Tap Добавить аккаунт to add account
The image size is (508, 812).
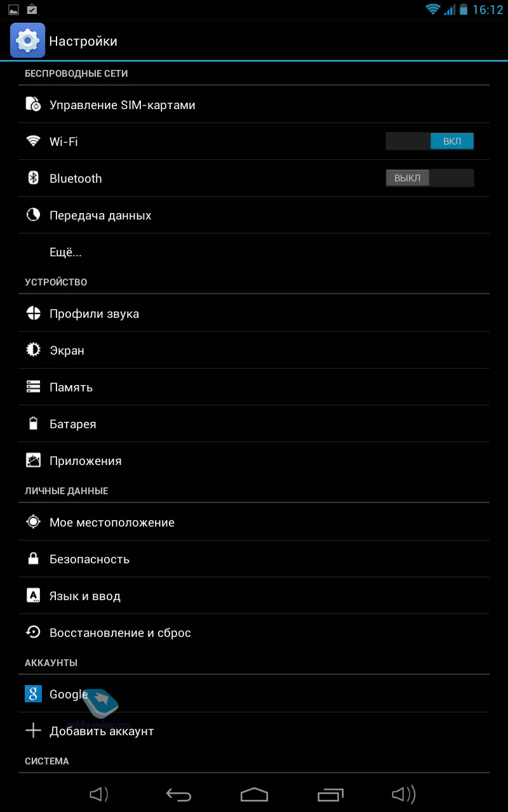pyautogui.click(x=254, y=731)
